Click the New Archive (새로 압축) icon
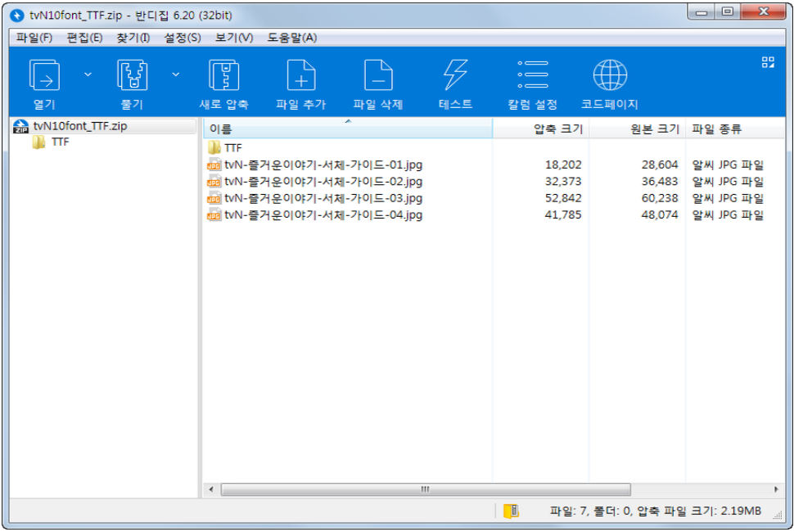 pyautogui.click(x=223, y=75)
